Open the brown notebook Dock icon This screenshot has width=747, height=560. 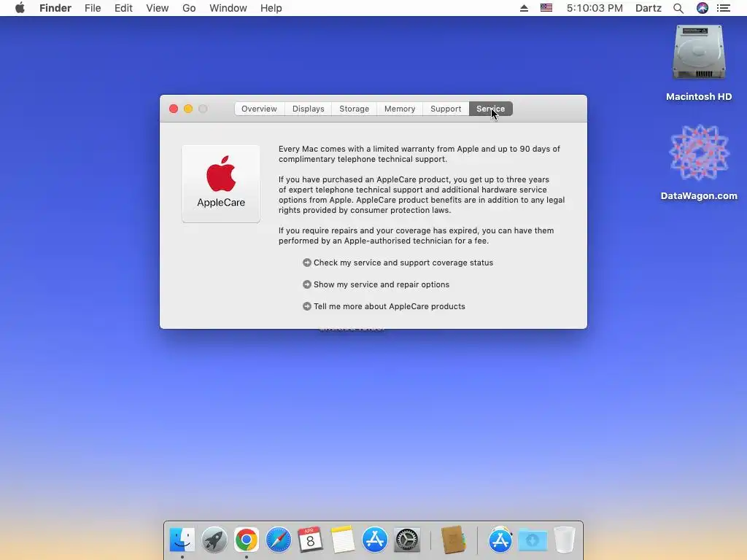[x=453, y=540]
